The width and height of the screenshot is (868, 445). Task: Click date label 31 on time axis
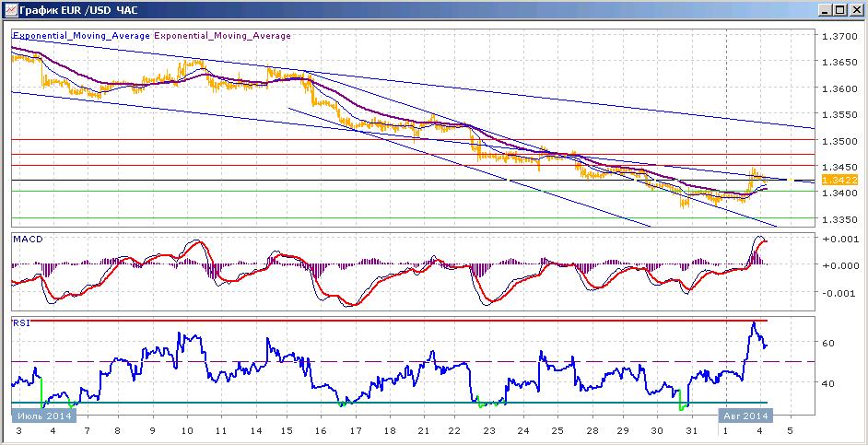[691, 430]
